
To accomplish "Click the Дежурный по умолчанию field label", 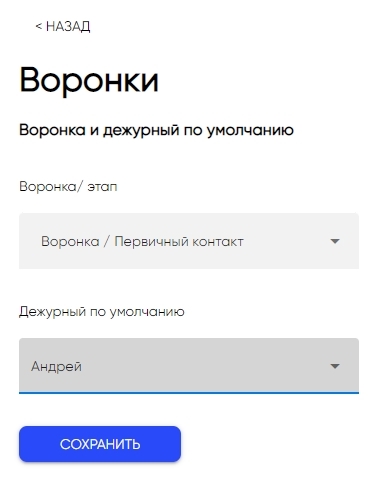I will tap(101, 312).
